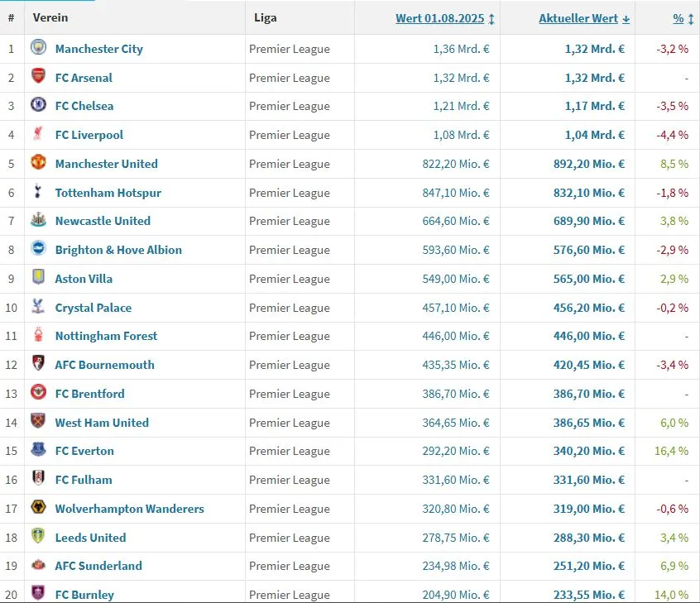
Task: Select the AFC Sunderland team name
Action: coord(98,566)
